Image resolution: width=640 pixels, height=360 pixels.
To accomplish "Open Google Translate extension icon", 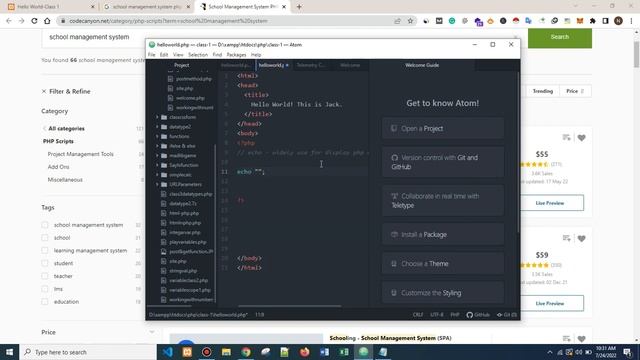I will point(529,21).
